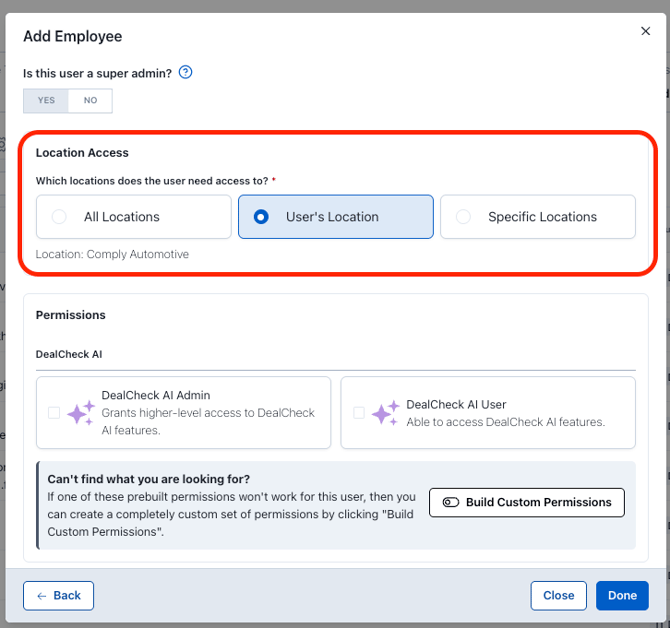Image resolution: width=670 pixels, height=628 pixels.
Task: Click the super admin help question icon
Action: 185,73
